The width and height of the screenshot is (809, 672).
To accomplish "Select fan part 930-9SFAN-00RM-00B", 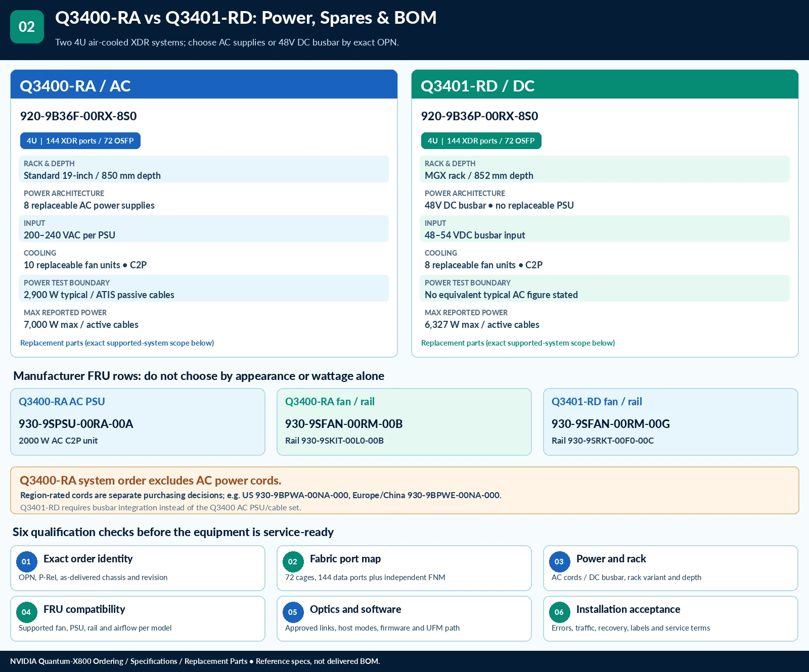I will tap(344, 424).
